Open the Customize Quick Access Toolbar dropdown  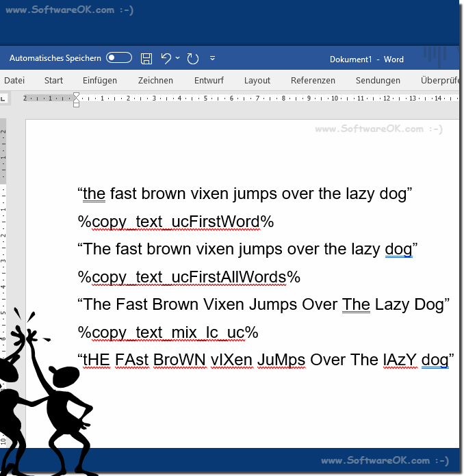pos(212,58)
